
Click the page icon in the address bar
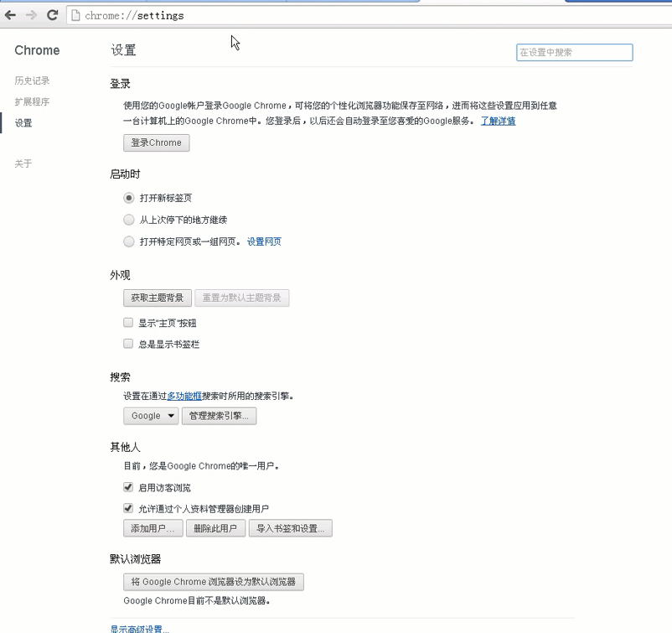(x=76, y=15)
